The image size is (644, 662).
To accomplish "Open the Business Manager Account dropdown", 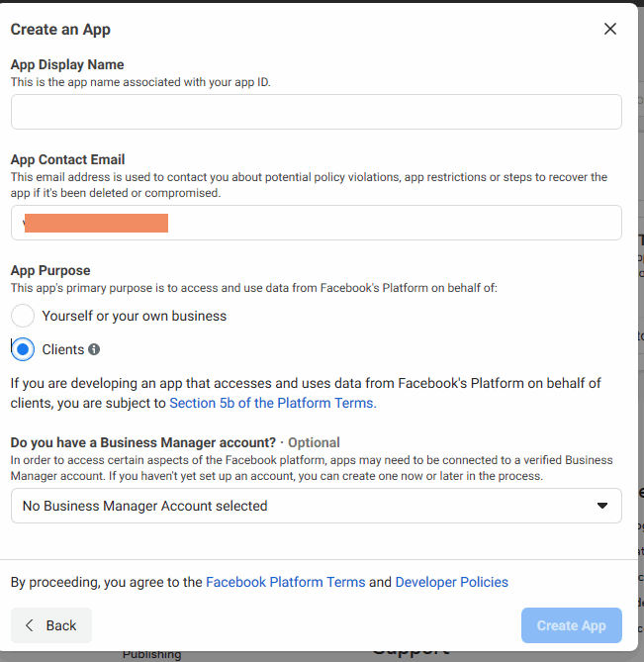I will pos(317,506).
